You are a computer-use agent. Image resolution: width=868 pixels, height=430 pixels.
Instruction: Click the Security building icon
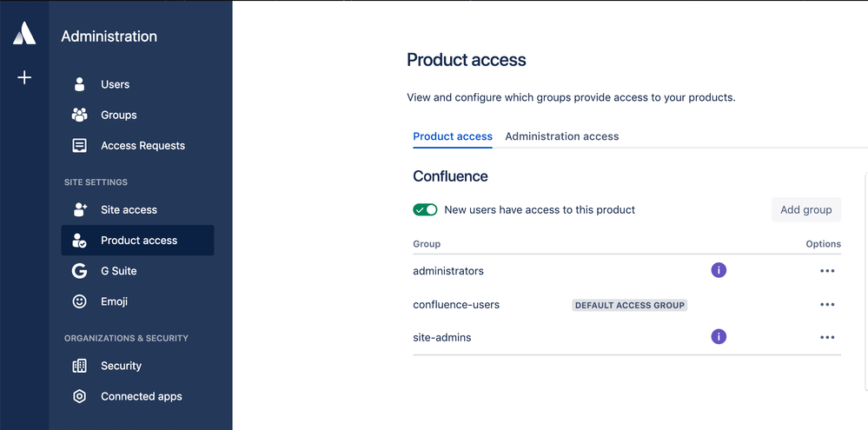[x=80, y=366]
